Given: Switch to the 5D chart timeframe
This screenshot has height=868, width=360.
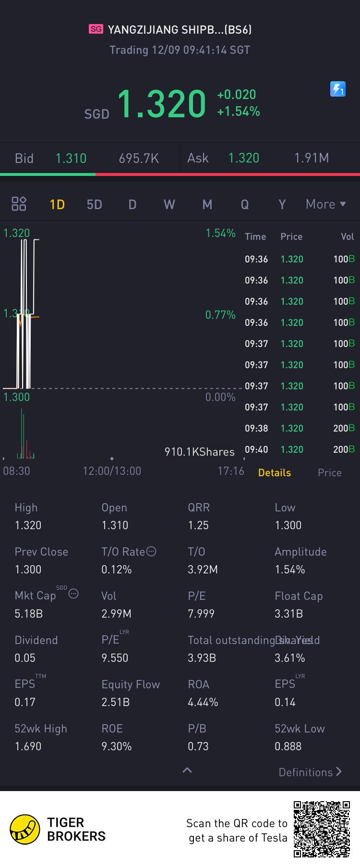Looking at the screenshot, I should (x=95, y=205).
